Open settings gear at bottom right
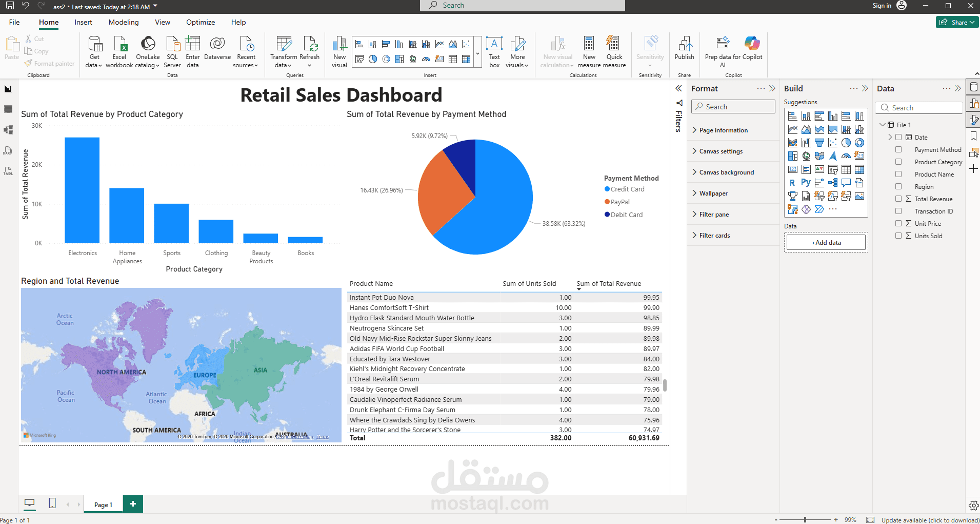This screenshot has width=980, height=524. click(x=973, y=506)
